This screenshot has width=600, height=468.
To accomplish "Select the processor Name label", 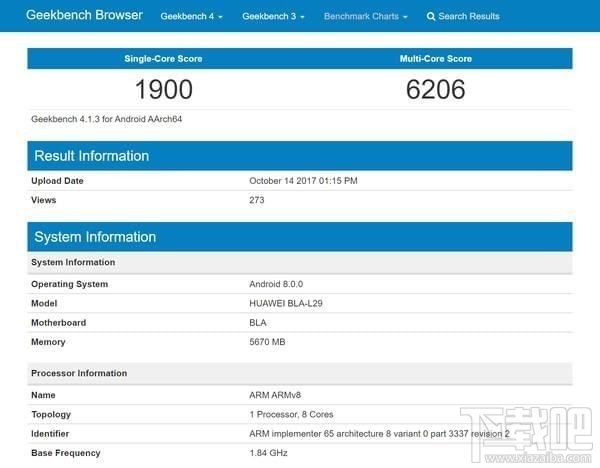I will 43,395.
